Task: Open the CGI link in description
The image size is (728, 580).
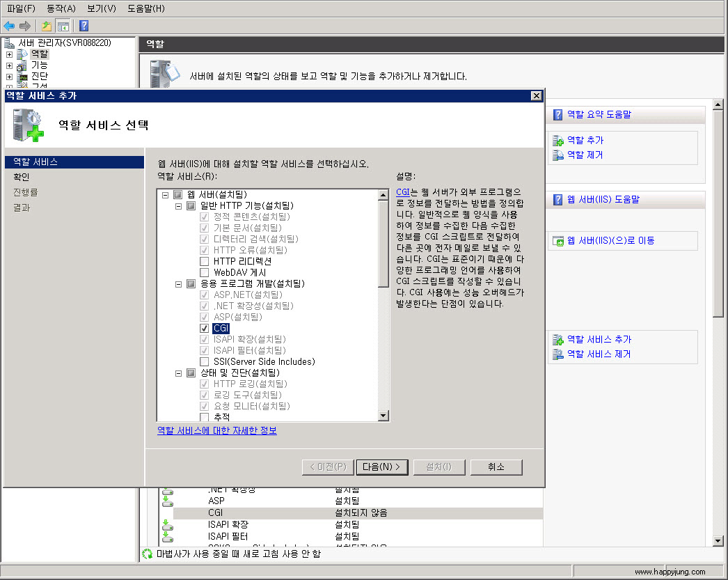Action: 403,192
